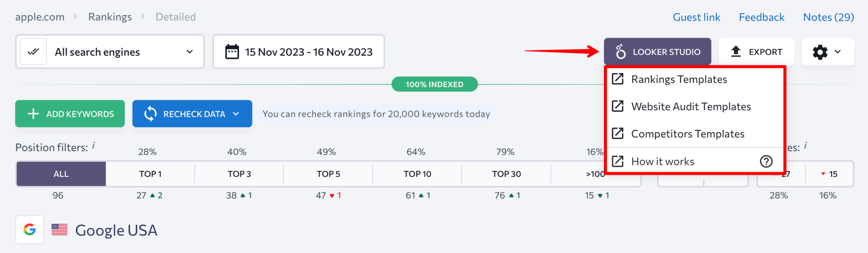Click the export upload icon
This screenshot has height=253, width=868.
coord(735,51)
